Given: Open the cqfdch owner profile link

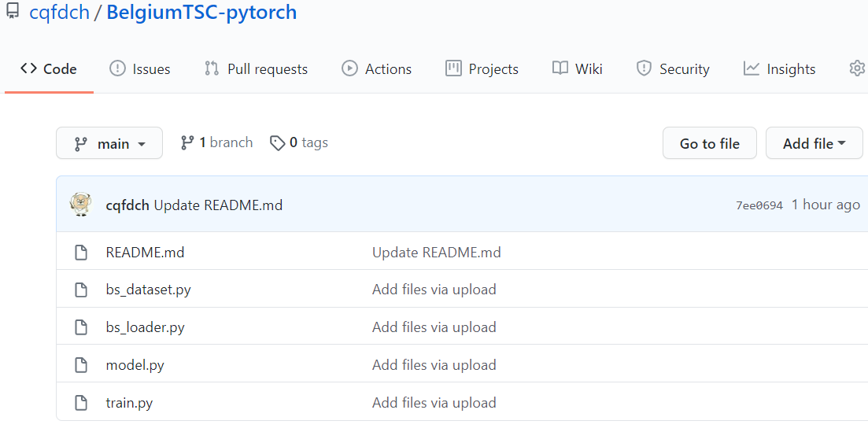Looking at the screenshot, I should click(59, 12).
